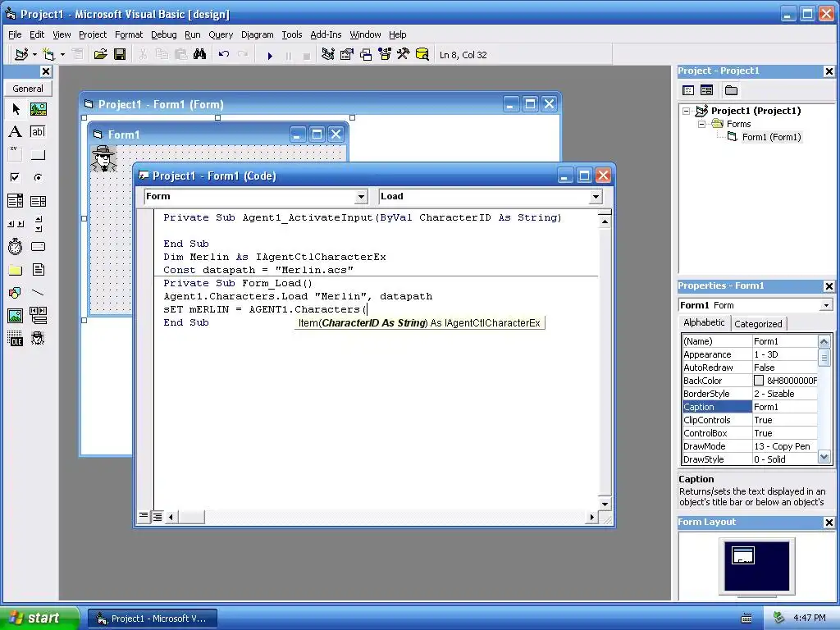Open the Procedure dropdown showing Load
Viewport: 840px width, 630px height.
click(x=596, y=197)
